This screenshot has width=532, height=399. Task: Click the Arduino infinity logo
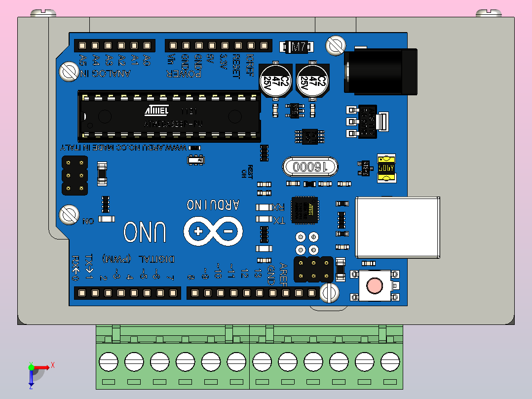click(213, 232)
